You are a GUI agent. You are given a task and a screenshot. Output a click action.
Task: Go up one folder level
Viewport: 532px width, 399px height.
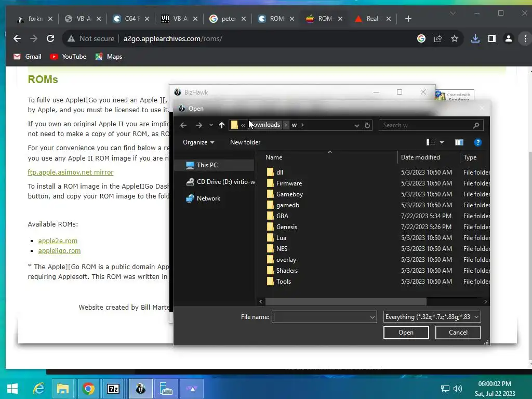222,125
